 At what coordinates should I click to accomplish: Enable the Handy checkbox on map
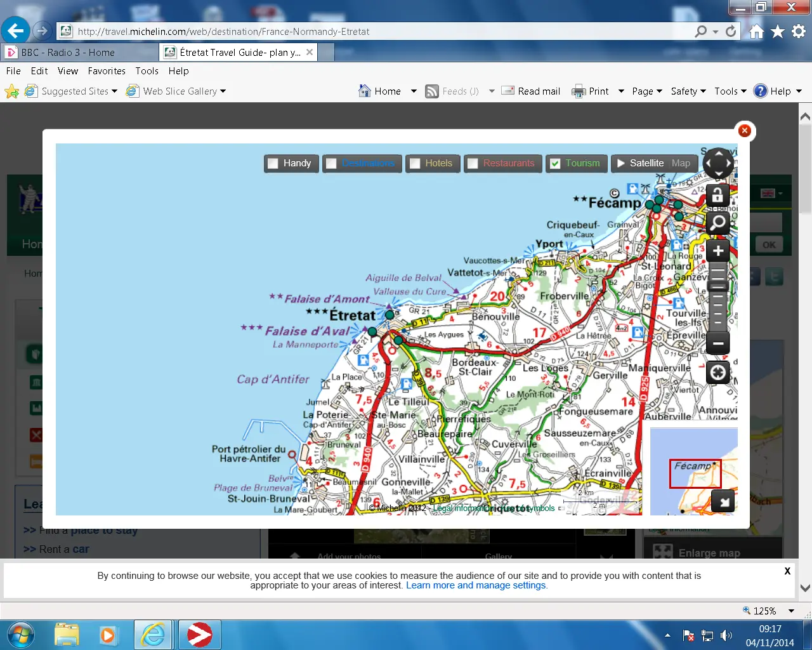(273, 164)
